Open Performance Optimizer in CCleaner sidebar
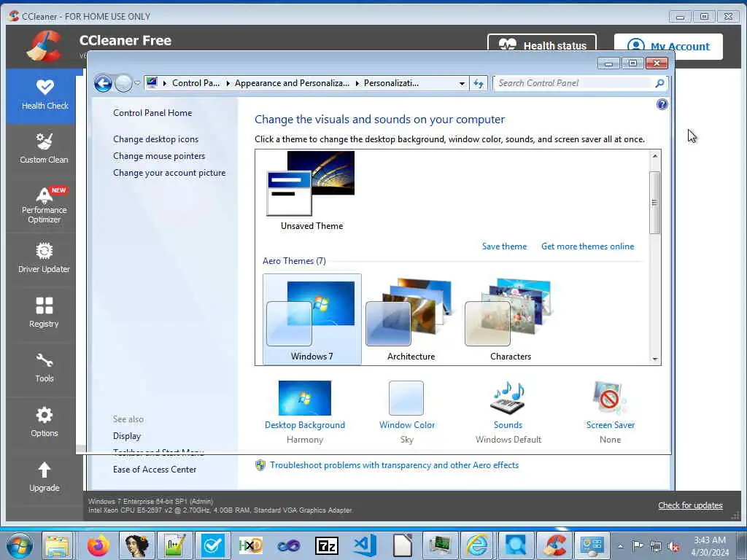The image size is (747, 560). click(44, 205)
